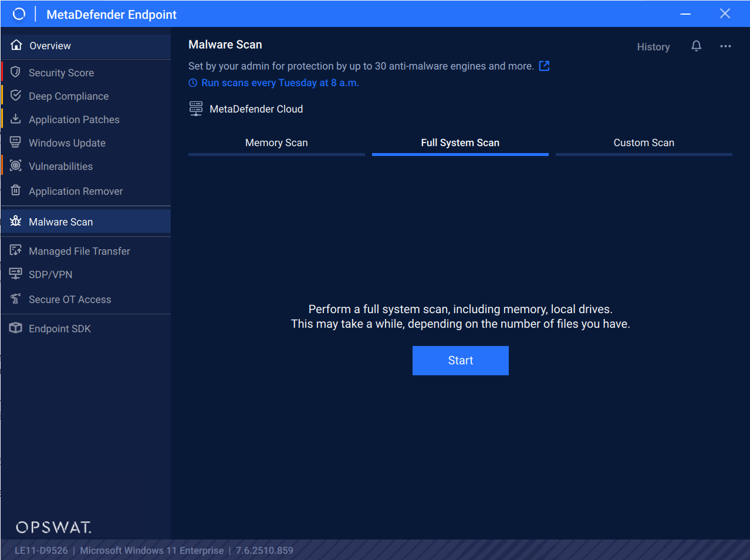This screenshot has width=750, height=560.
Task: Click the Vulnerabilities target icon
Action: pos(16,166)
